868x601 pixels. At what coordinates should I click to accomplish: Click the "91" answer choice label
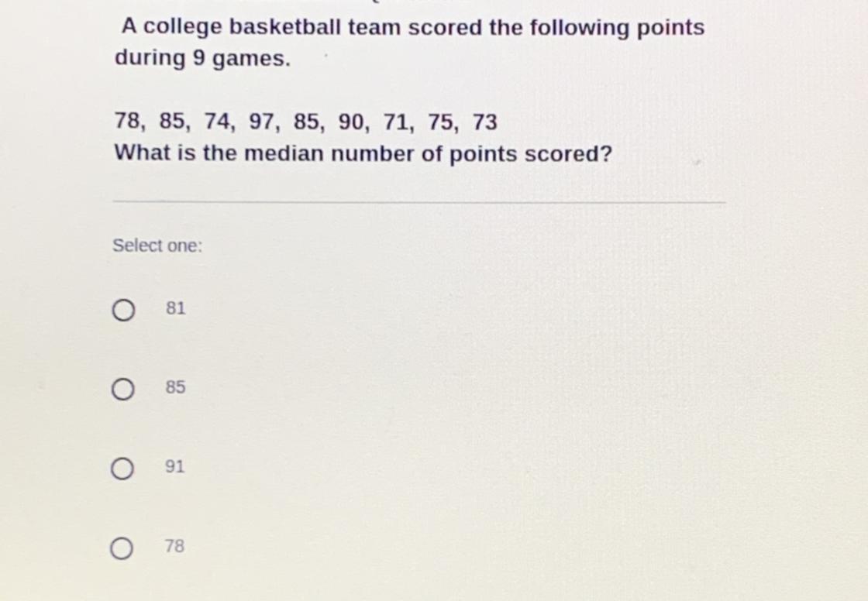[175, 467]
